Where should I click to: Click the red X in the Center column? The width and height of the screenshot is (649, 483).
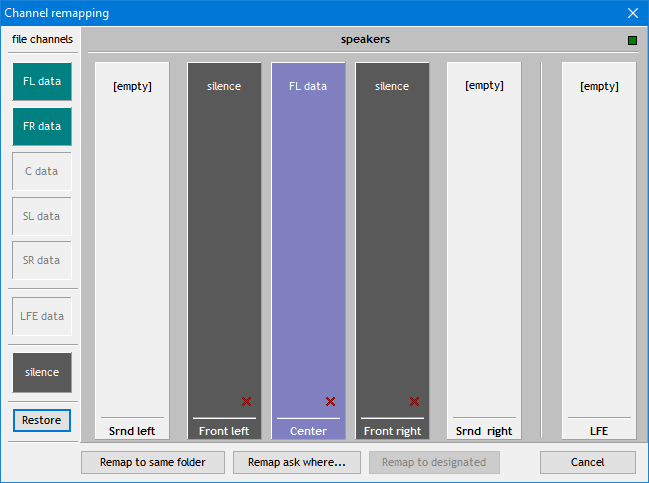tap(330, 401)
